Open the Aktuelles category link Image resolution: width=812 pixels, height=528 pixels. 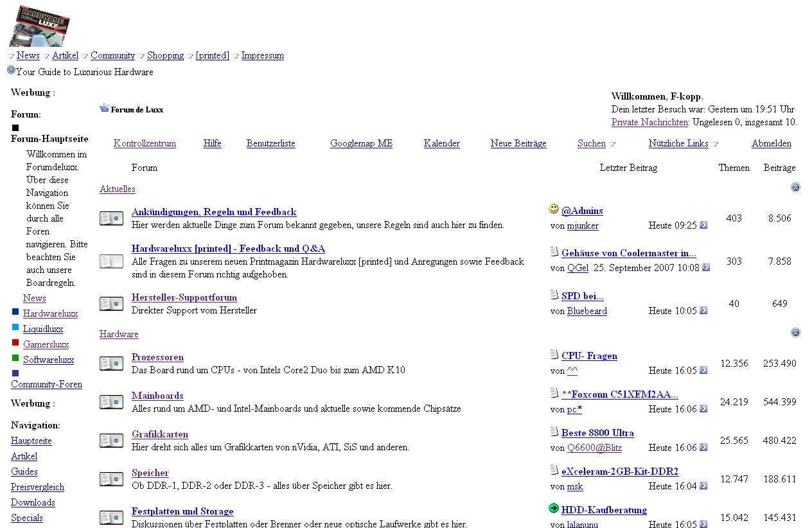(118, 189)
